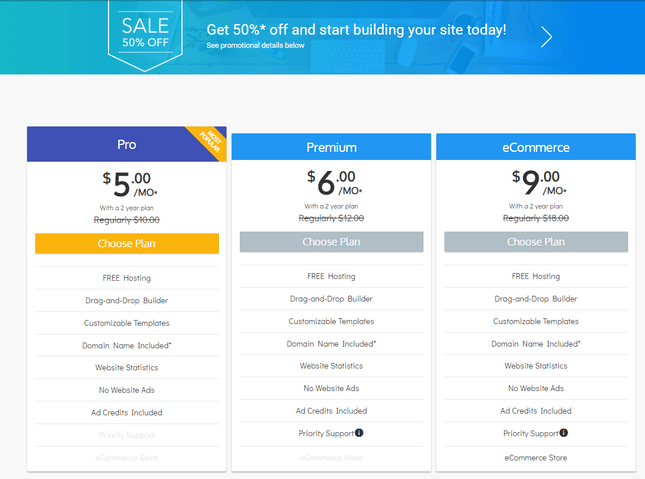Viewport: 645px width, 479px height.
Task: Click the SALE 50% OFF badge
Action: click(x=145, y=36)
